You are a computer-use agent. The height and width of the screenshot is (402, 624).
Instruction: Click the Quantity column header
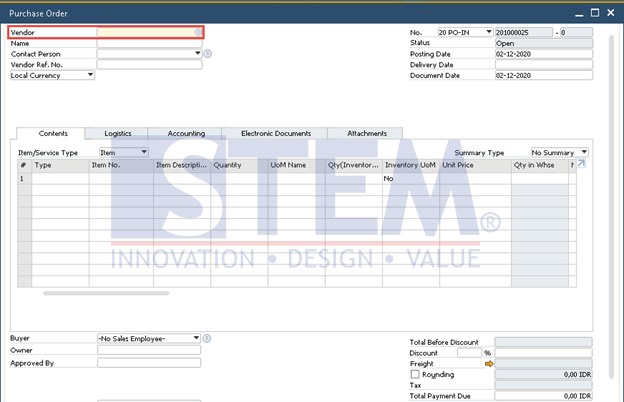239,165
